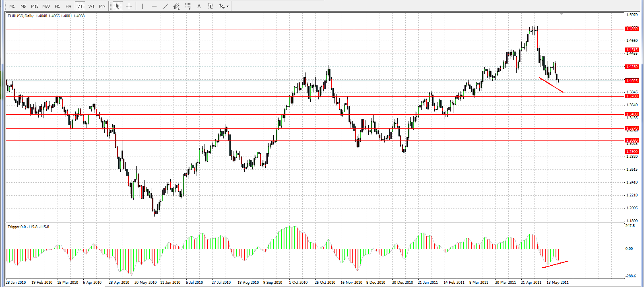Choose the vertical line drawing tool
644x287 pixels.
point(142,6)
